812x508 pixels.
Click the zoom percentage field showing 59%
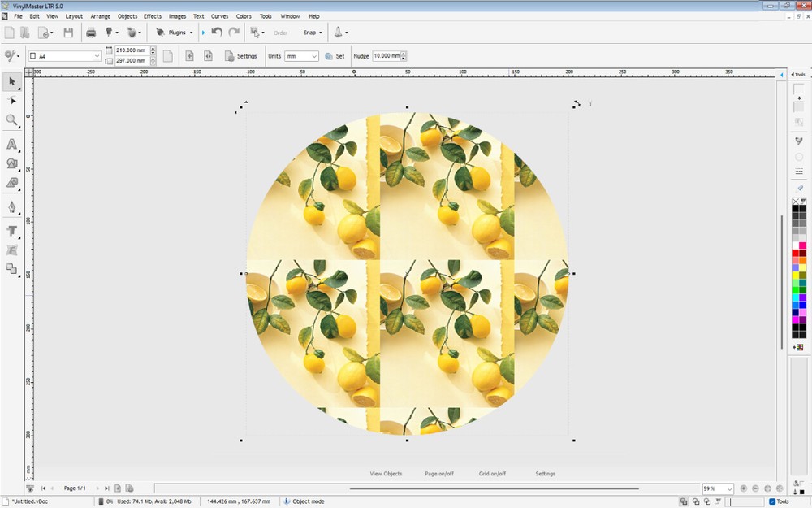(714, 488)
